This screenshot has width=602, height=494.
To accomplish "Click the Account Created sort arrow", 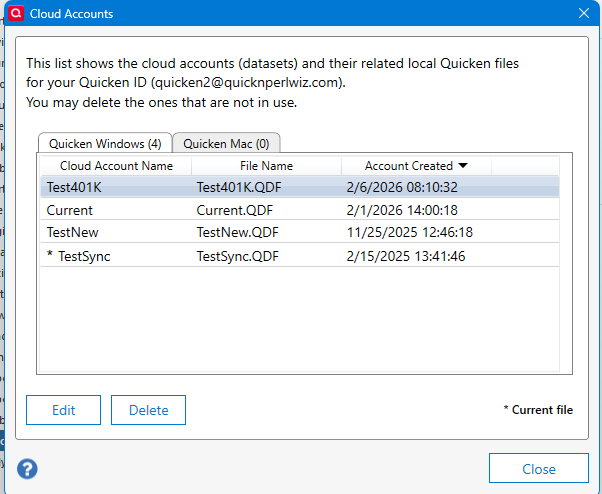I will coord(463,165).
